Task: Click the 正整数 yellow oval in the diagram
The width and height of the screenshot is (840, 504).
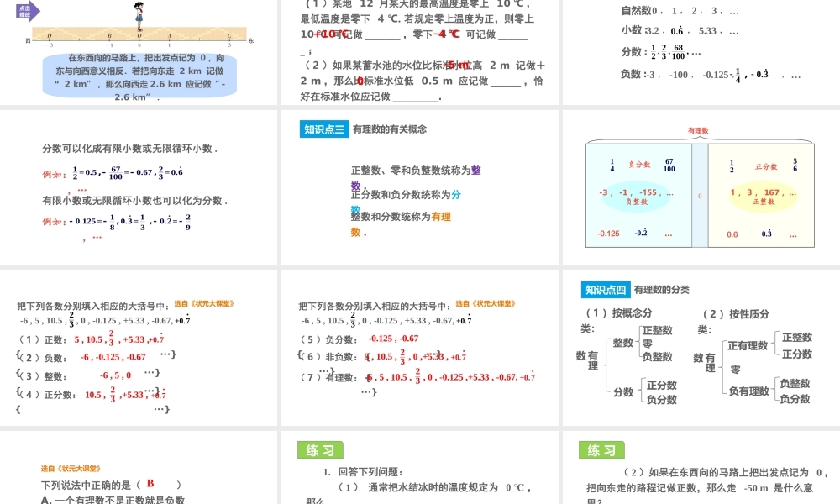Action: pos(764,197)
